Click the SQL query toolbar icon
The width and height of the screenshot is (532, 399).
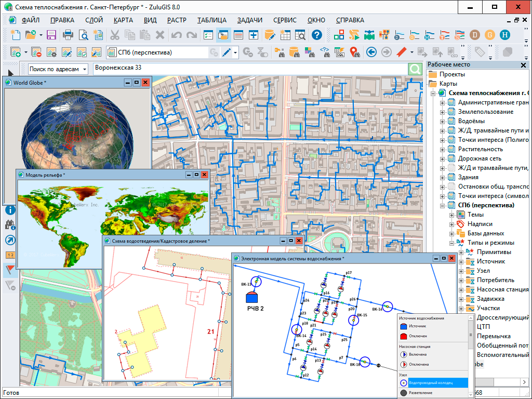pyautogui.click(x=340, y=52)
